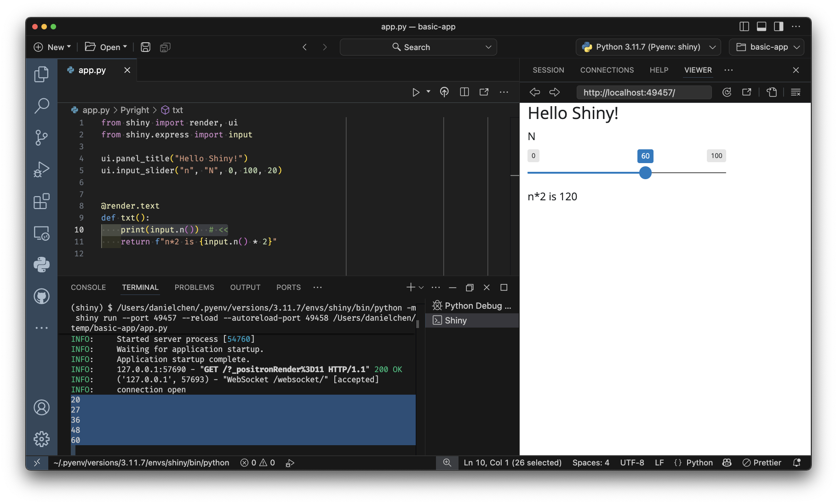
Task: Click the Save All icon
Action: pos(165,47)
